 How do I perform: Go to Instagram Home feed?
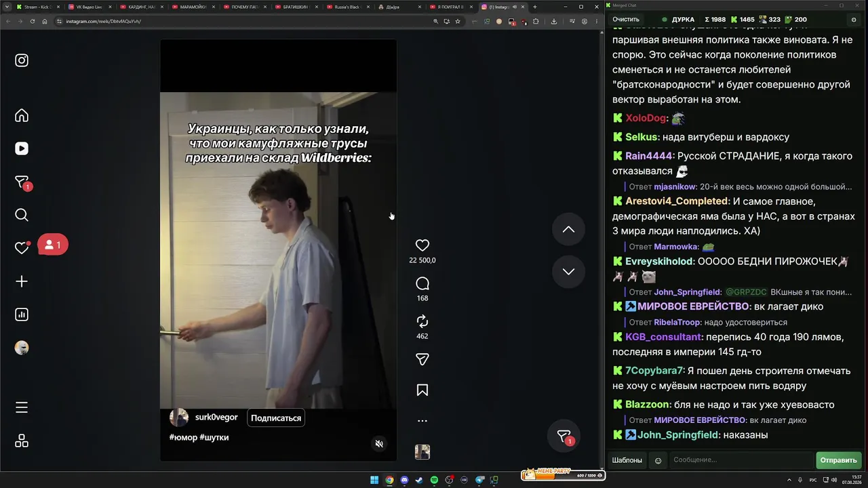coord(22,115)
